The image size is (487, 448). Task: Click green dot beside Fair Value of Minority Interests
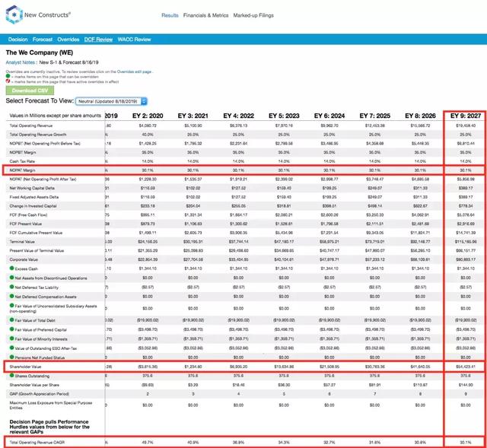point(10,340)
